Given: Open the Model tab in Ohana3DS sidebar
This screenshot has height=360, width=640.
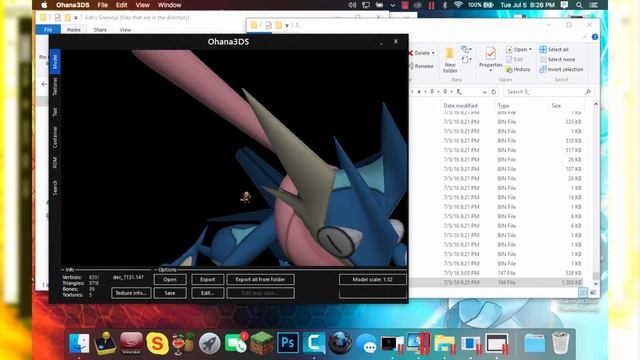Looking at the screenshot, I should [55, 62].
